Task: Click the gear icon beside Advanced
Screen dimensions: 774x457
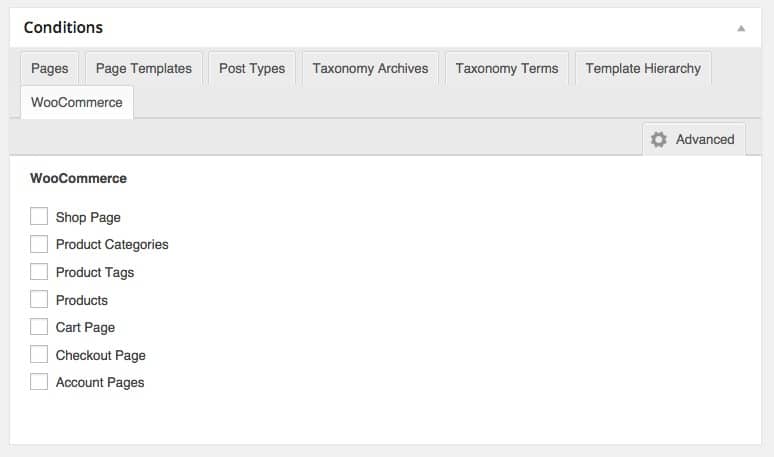Action: tap(658, 140)
